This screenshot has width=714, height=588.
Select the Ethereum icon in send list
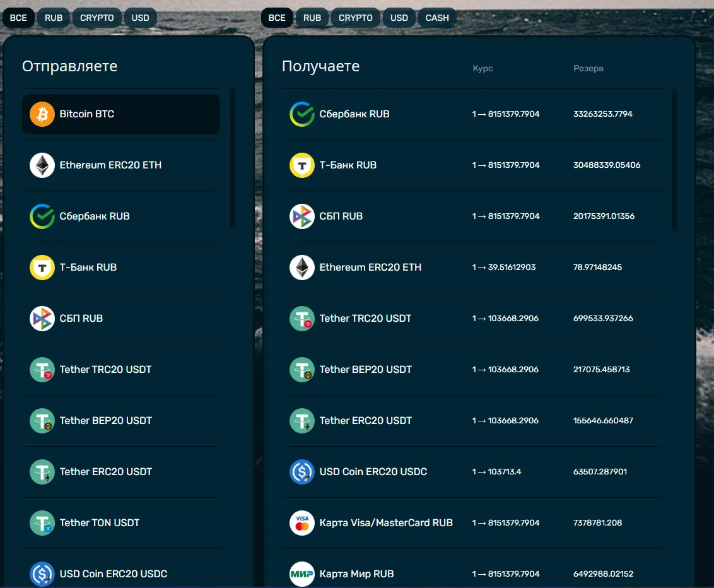coord(42,165)
